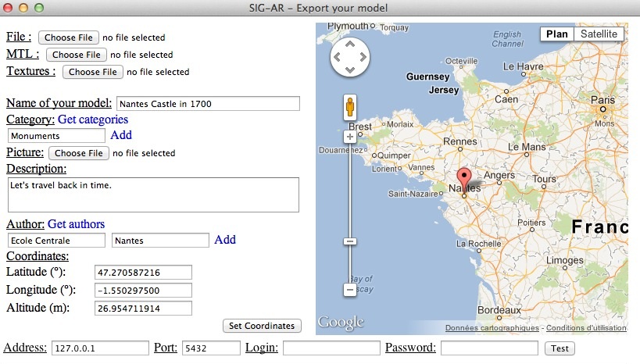Open the Get categories link
The height and width of the screenshot is (364, 640).
pyautogui.click(x=93, y=120)
